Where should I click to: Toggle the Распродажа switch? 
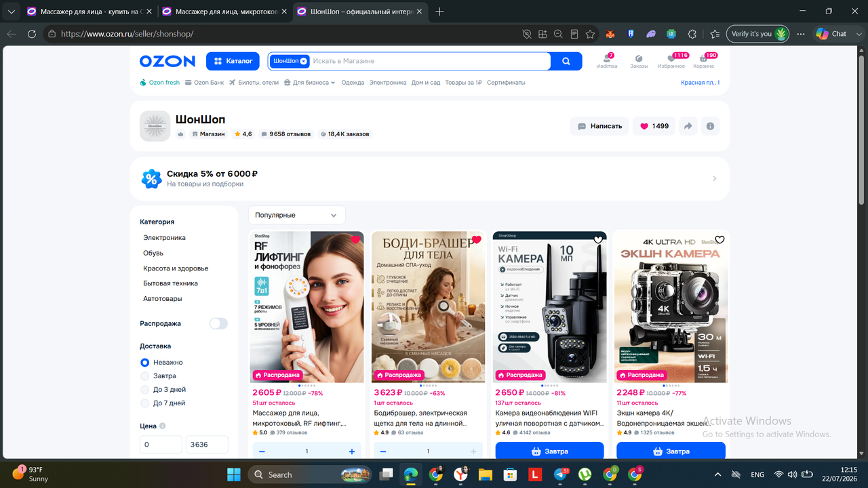pos(218,324)
